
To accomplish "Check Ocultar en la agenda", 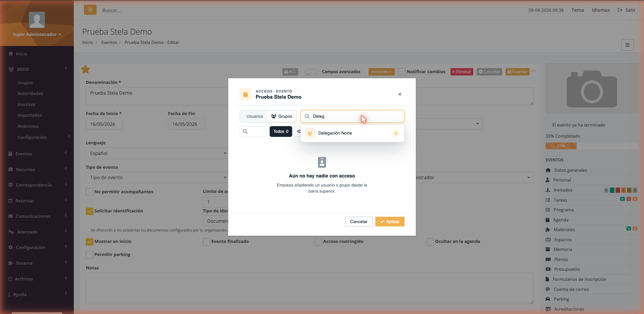I will pyautogui.click(x=430, y=242).
